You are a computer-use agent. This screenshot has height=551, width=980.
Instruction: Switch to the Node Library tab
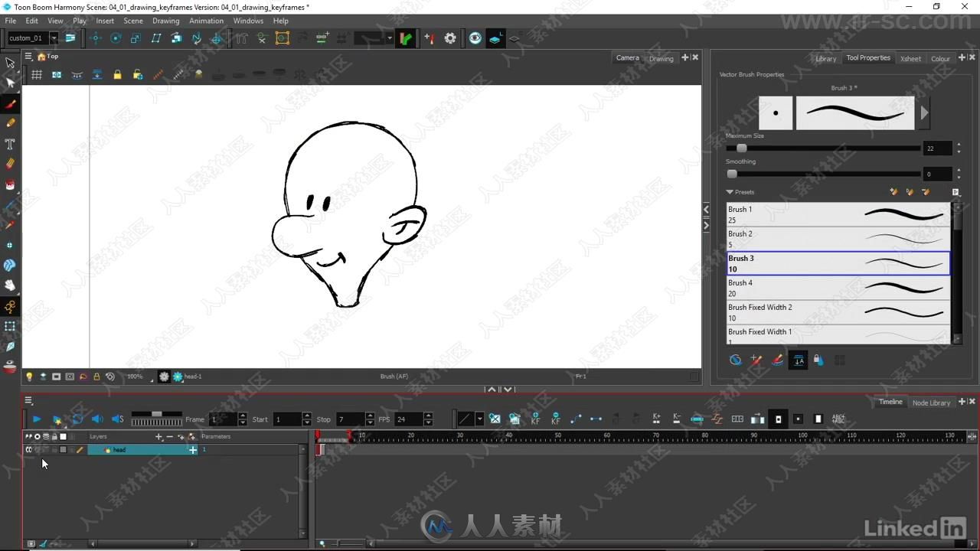click(x=931, y=403)
